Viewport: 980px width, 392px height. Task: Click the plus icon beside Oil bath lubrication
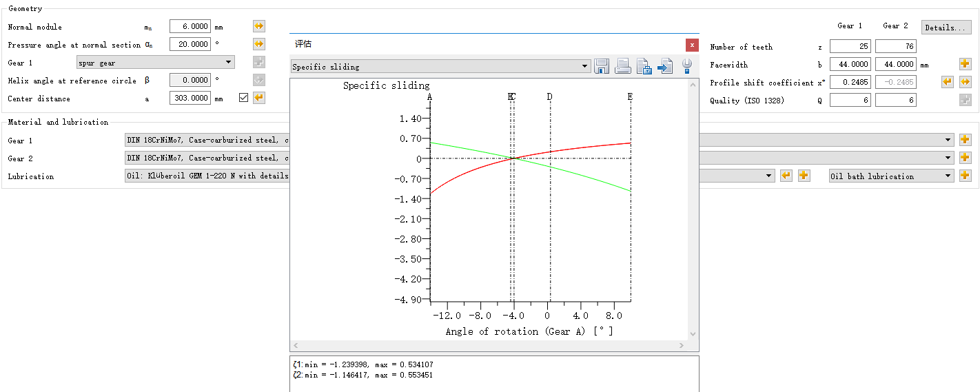[965, 176]
